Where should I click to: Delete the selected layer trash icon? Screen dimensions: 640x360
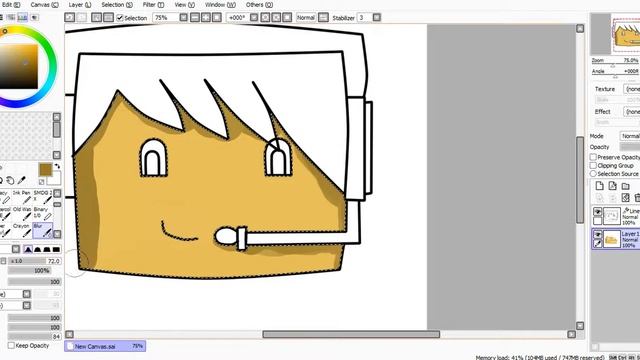tap(637, 198)
